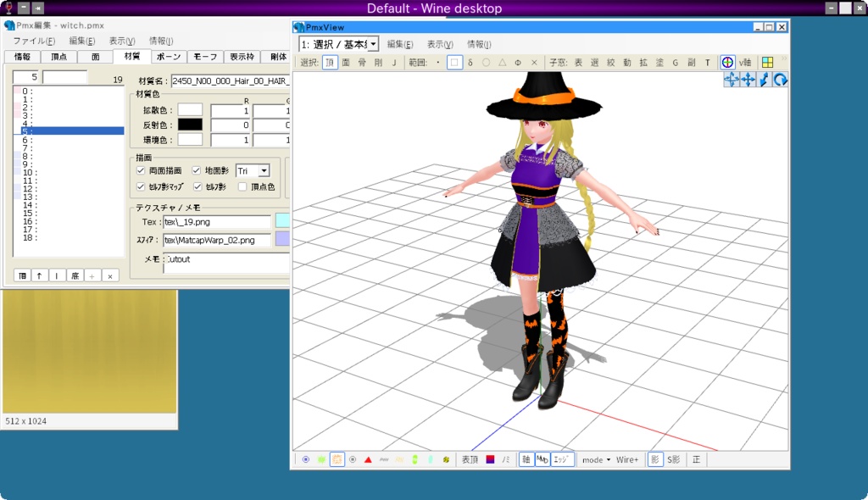Screen dimensions: 868x500
Task: Open the ground shadow Tri dropdown
Action: 264,170
